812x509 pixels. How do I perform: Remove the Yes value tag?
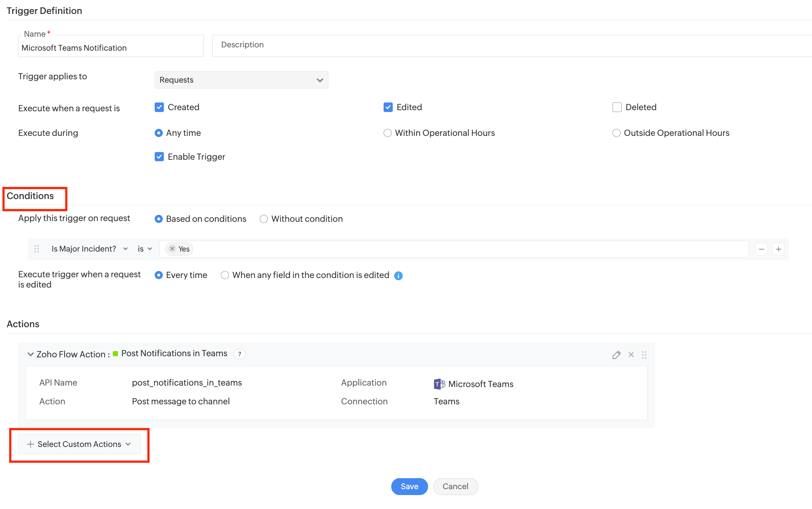point(172,249)
